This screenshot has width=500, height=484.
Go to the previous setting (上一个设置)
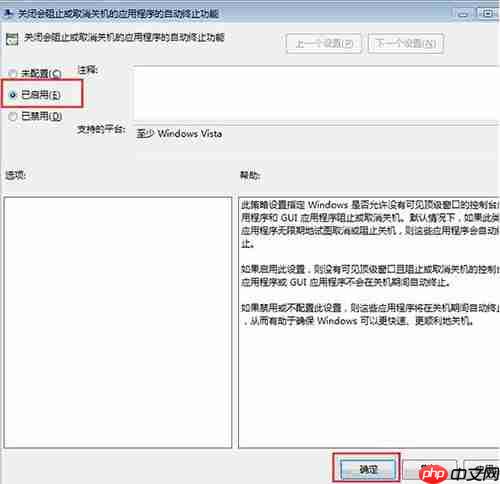(x=324, y=43)
